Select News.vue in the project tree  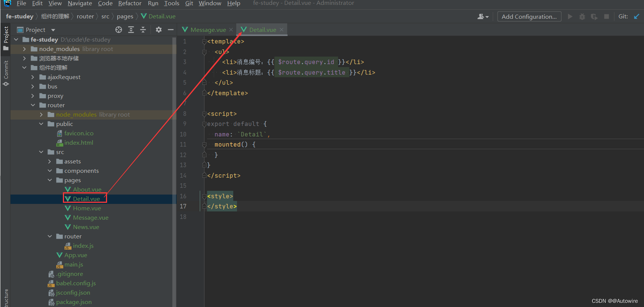[x=86, y=227]
